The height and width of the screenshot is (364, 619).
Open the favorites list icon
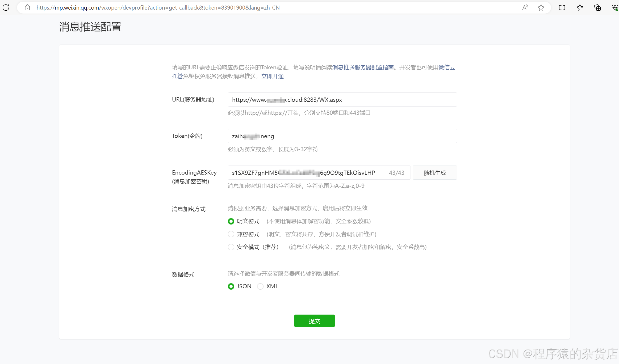tap(580, 7)
